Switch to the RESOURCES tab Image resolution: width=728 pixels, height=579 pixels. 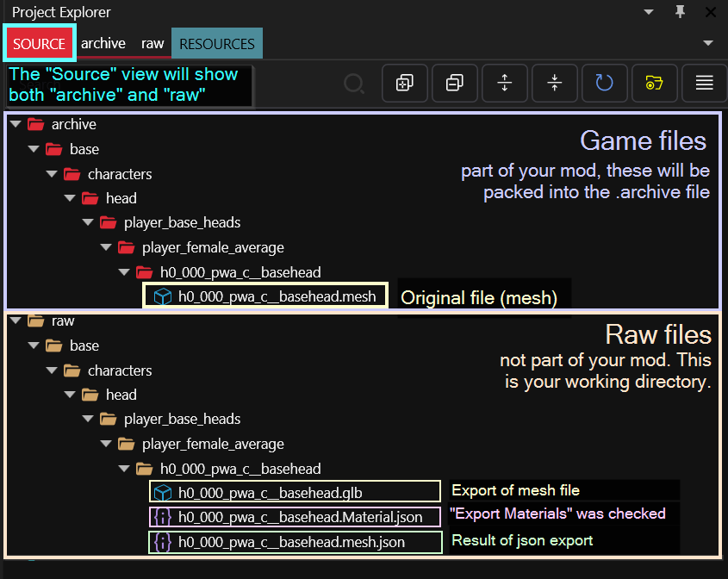click(x=217, y=44)
